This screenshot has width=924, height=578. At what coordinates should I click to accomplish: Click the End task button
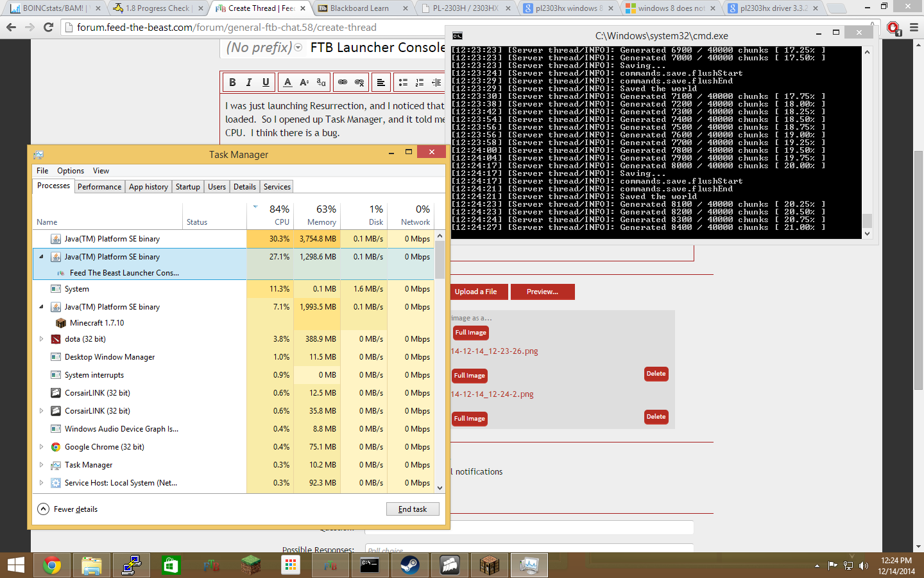(413, 509)
